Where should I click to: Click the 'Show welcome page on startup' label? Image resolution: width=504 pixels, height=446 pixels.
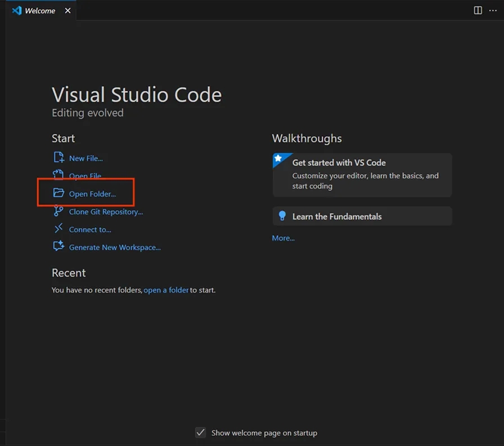[x=264, y=433]
